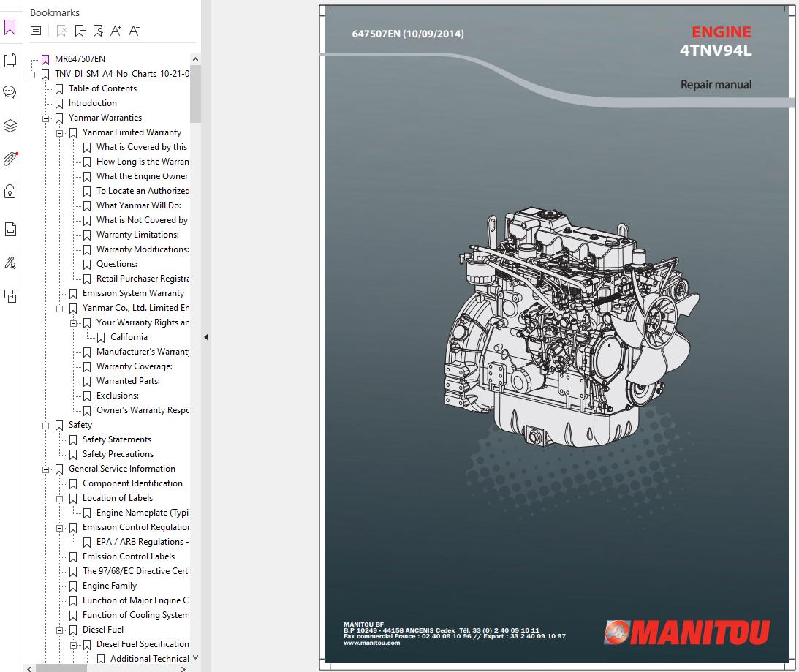Collapse Diesel Fuel Specification bookmark
Screen dimensions: 799x672
pyautogui.click(x=73, y=645)
